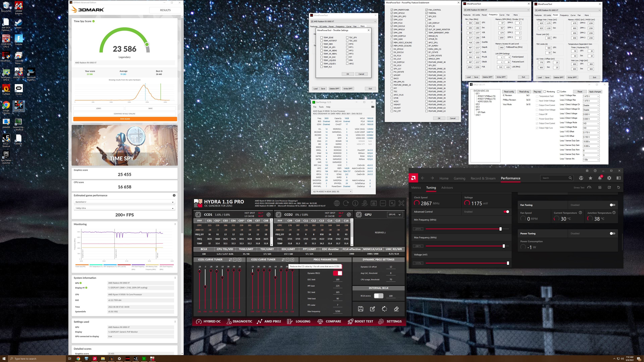This screenshot has height=362, width=644.
Task: Switch to the Metrics tab
Action: pyautogui.click(x=416, y=188)
